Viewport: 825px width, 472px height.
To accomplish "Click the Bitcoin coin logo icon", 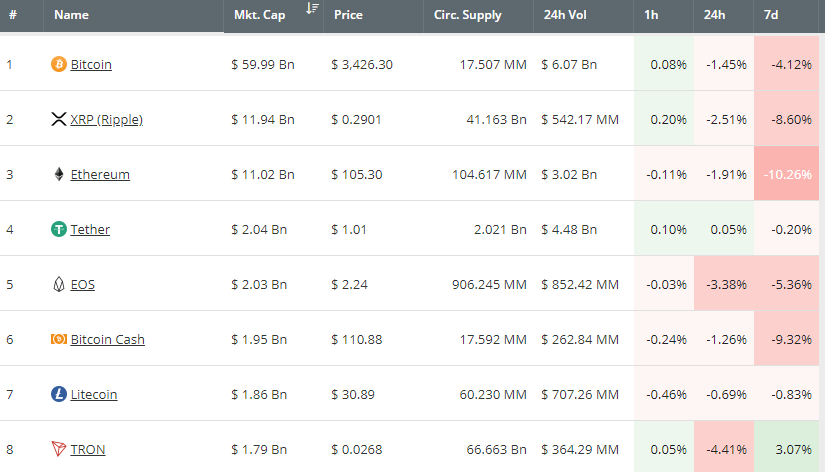I will (59, 64).
